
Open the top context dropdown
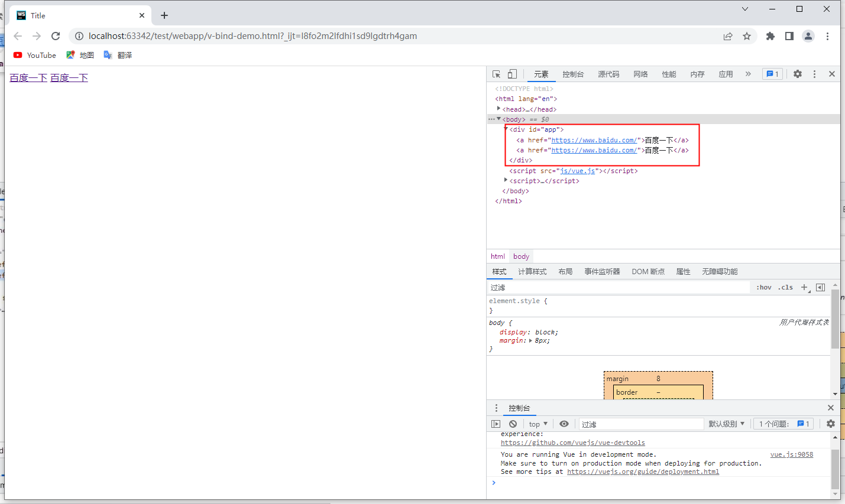[x=538, y=424]
